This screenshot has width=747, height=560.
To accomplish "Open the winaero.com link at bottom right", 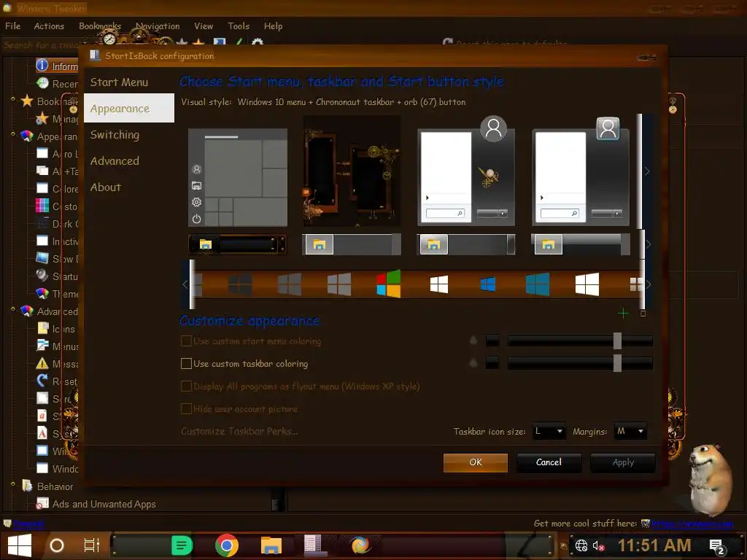I will 692,524.
